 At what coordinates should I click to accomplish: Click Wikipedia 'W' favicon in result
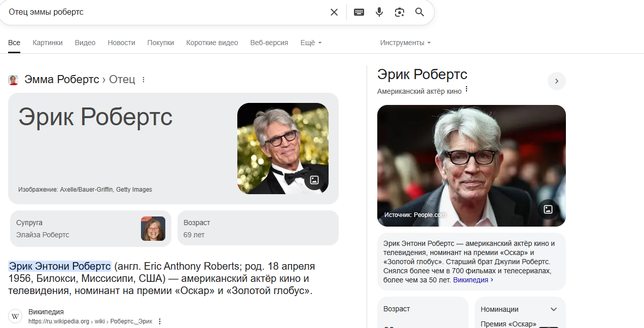click(16, 316)
